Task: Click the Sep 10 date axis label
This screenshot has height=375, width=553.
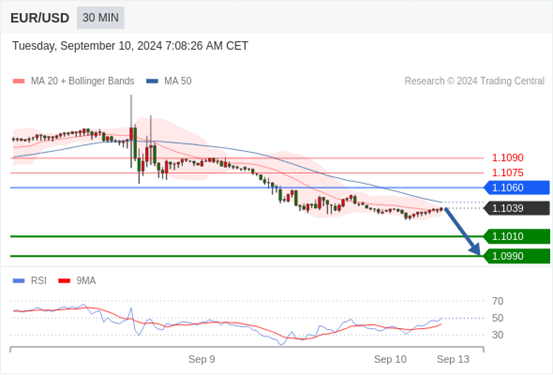Action: coord(390,359)
